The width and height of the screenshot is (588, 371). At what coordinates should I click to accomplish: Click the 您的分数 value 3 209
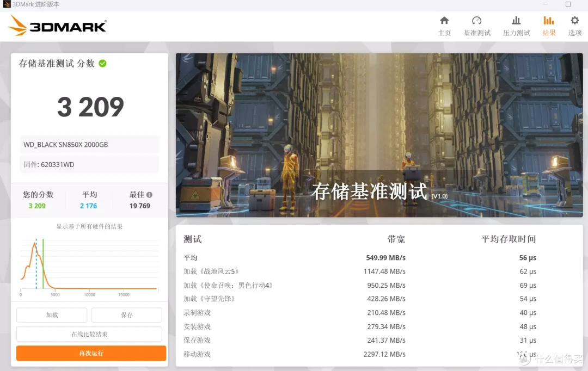(x=37, y=206)
